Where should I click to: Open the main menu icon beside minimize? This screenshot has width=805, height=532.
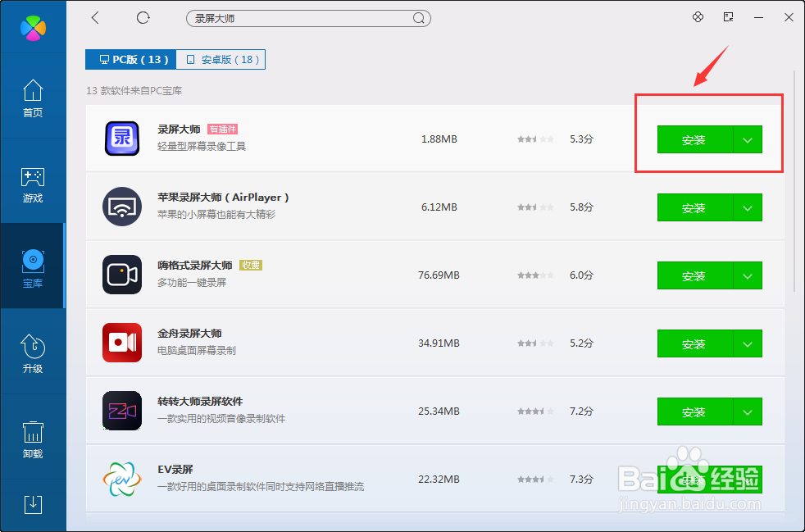point(728,17)
